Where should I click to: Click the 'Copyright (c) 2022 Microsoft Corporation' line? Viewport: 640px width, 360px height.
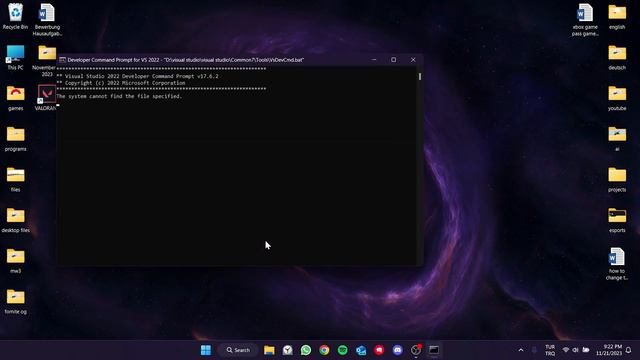point(121,83)
